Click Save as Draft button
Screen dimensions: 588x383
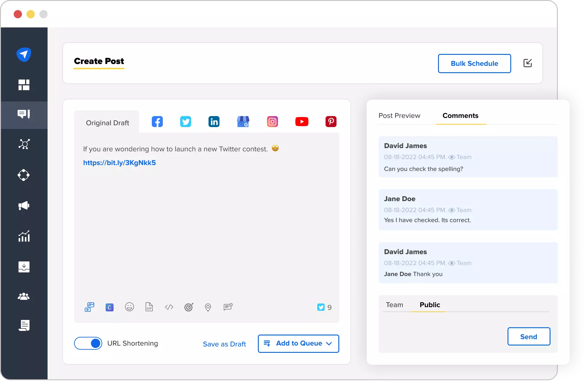224,344
